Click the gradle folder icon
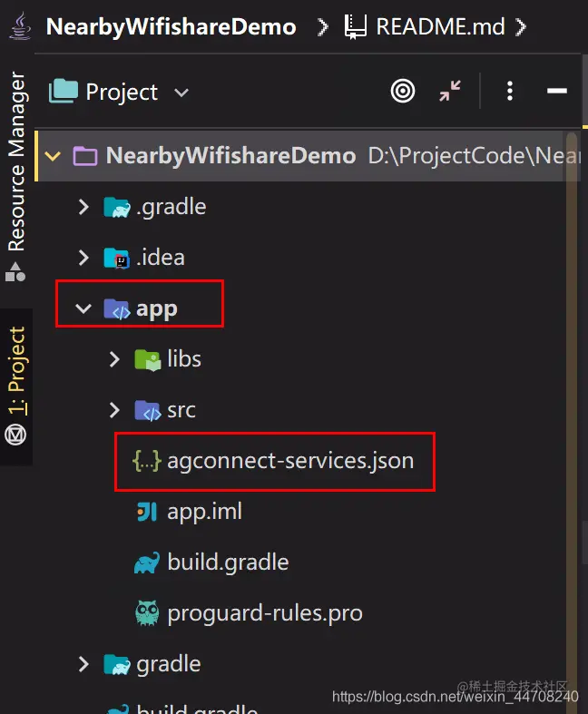The height and width of the screenshot is (714, 588). tap(117, 664)
